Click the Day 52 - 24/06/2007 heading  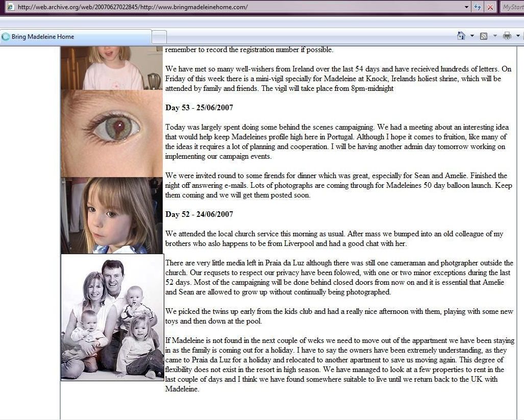click(x=199, y=214)
